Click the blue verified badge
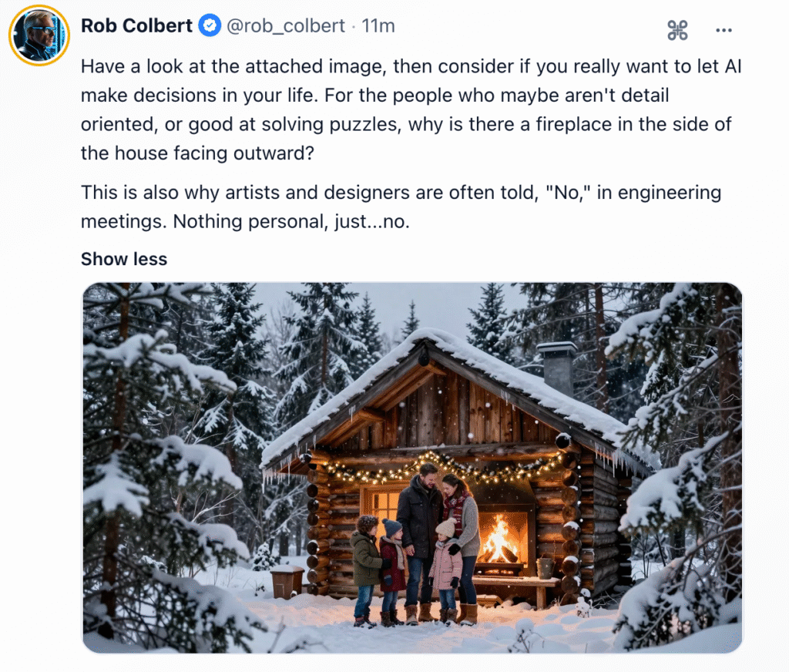The height and width of the screenshot is (672, 789). click(x=209, y=26)
